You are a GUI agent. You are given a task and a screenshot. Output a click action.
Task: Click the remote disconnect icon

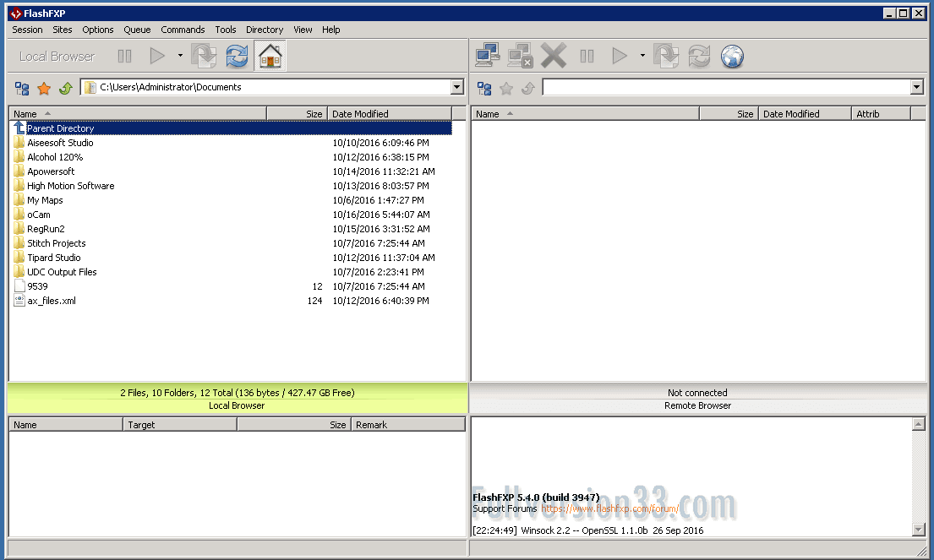520,56
